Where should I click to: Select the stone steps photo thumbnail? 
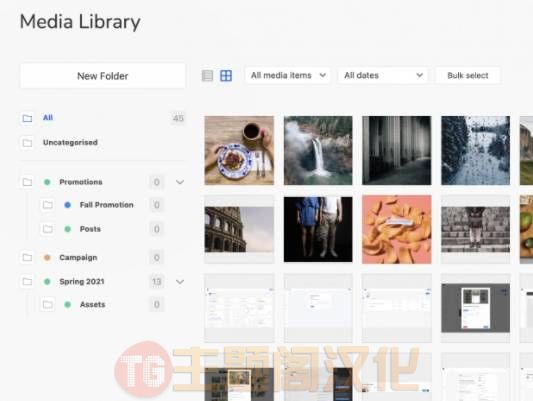coord(476,229)
